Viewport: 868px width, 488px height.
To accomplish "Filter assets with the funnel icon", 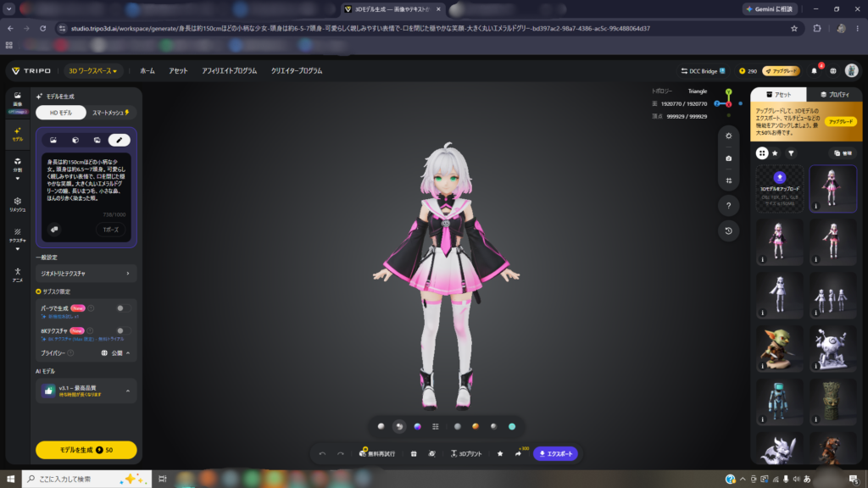I will click(x=791, y=153).
